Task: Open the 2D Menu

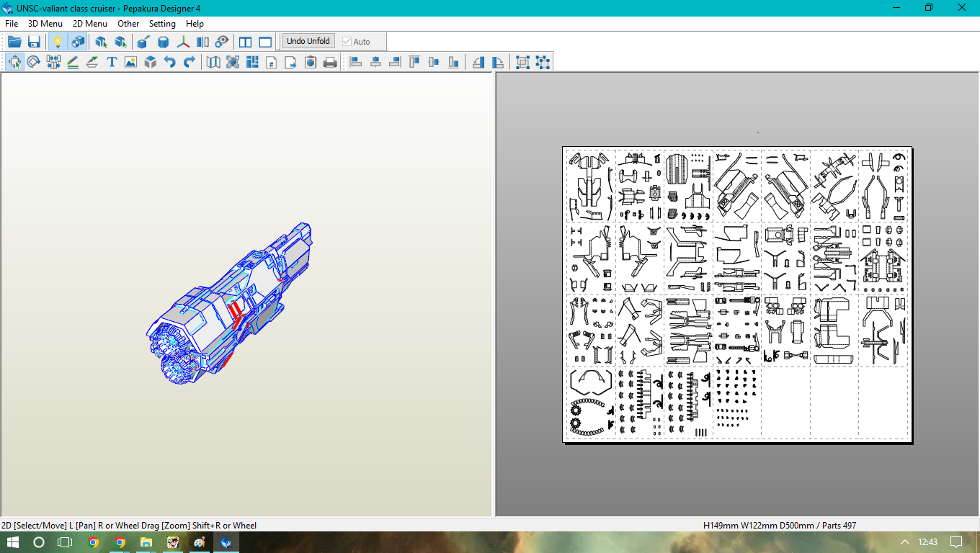Action: [90, 24]
